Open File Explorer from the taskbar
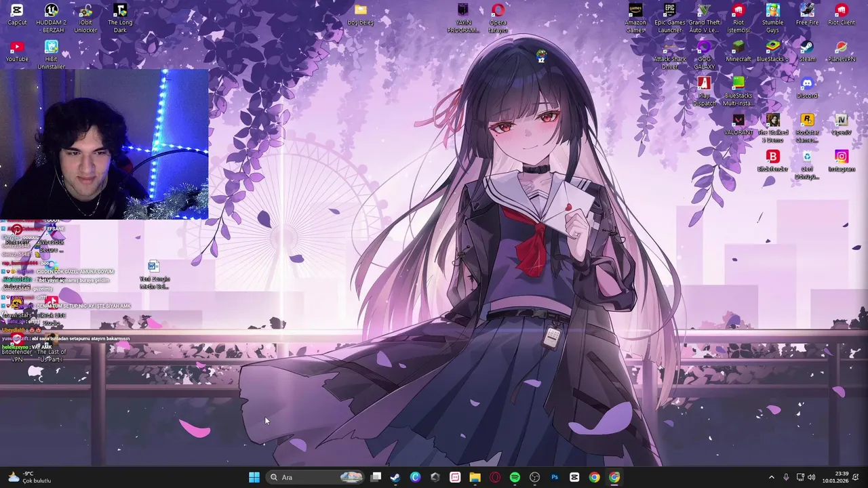This screenshot has height=488, width=868. [475, 477]
